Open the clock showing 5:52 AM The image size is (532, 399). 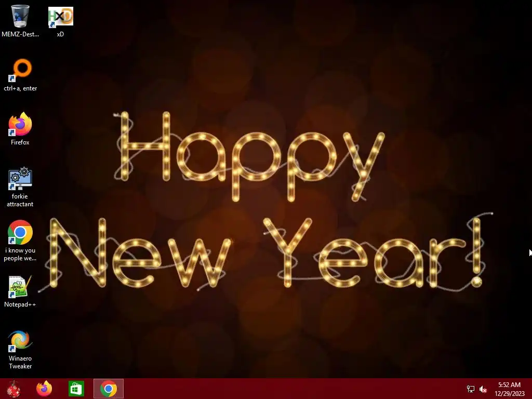pyautogui.click(x=509, y=389)
